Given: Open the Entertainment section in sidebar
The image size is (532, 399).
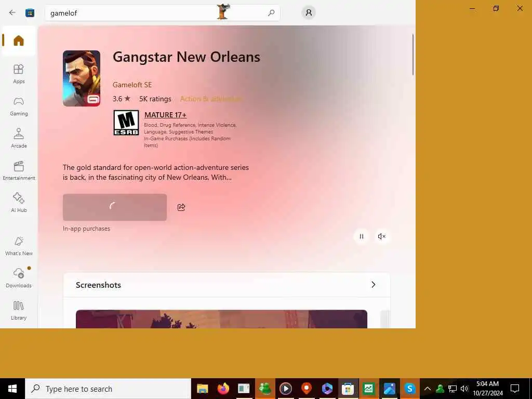Looking at the screenshot, I should click(x=19, y=170).
